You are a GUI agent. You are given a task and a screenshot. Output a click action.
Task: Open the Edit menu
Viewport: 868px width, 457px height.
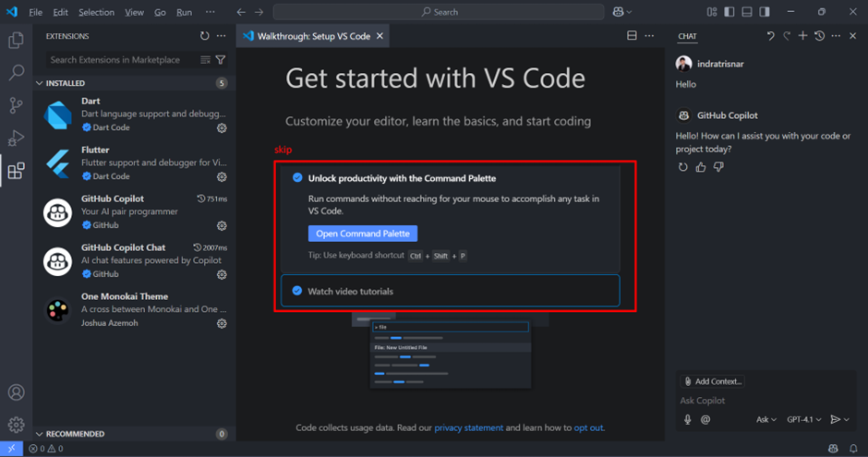[x=60, y=12]
